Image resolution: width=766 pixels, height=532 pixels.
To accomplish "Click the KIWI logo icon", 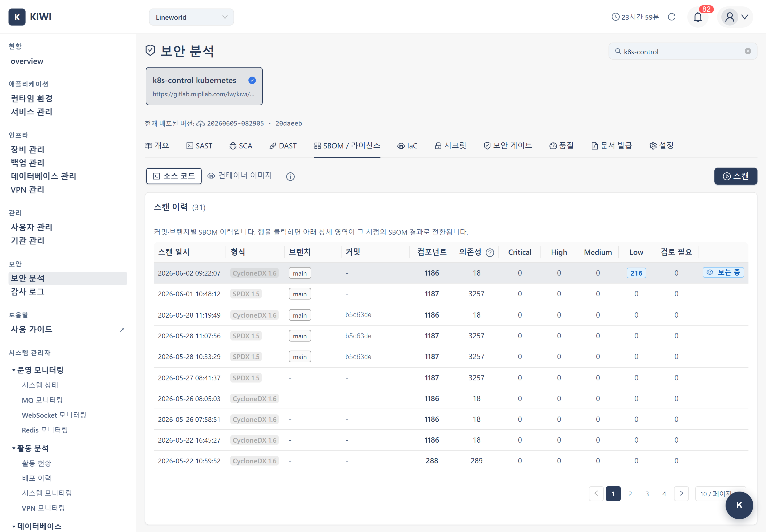I will (x=17, y=17).
